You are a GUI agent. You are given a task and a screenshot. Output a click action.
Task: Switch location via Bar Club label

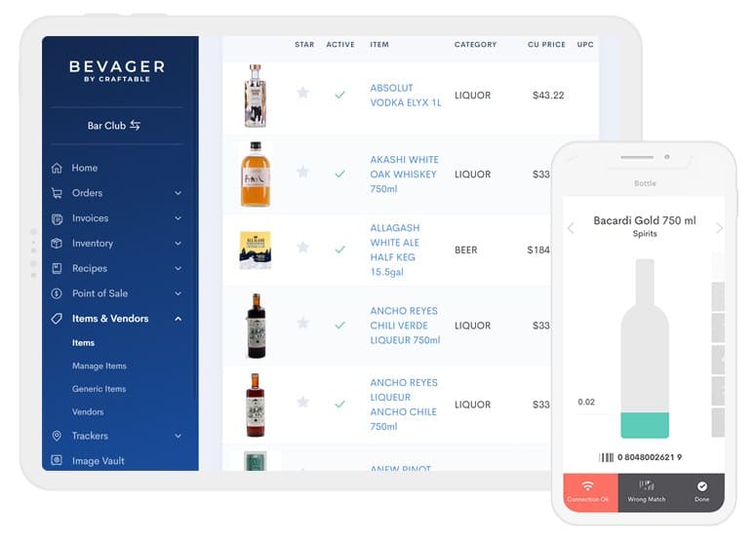[106, 126]
